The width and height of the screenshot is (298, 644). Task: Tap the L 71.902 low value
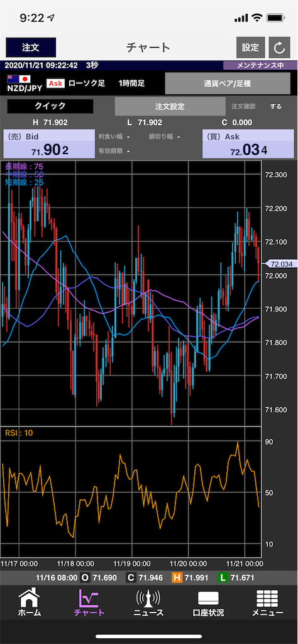pos(144,123)
